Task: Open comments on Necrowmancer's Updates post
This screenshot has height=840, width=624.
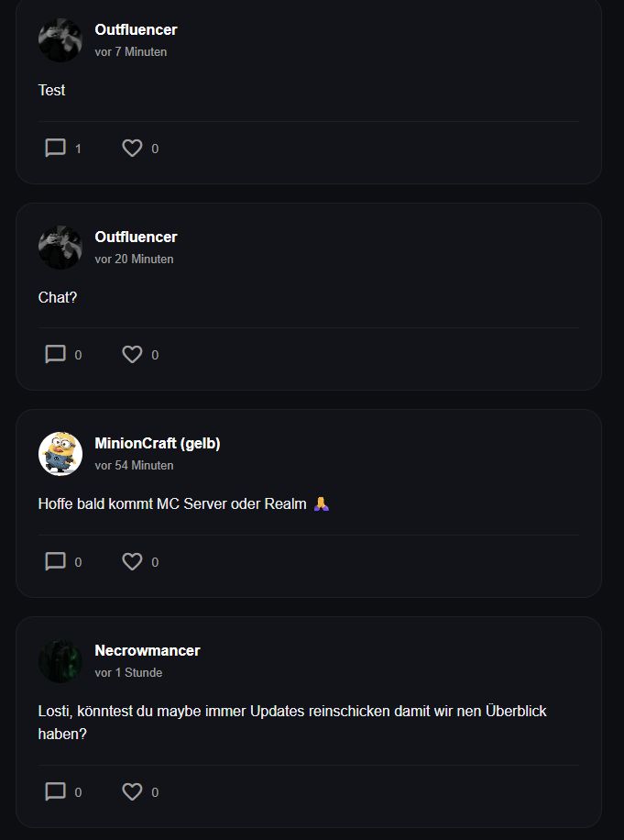Action: coord(56,791)
